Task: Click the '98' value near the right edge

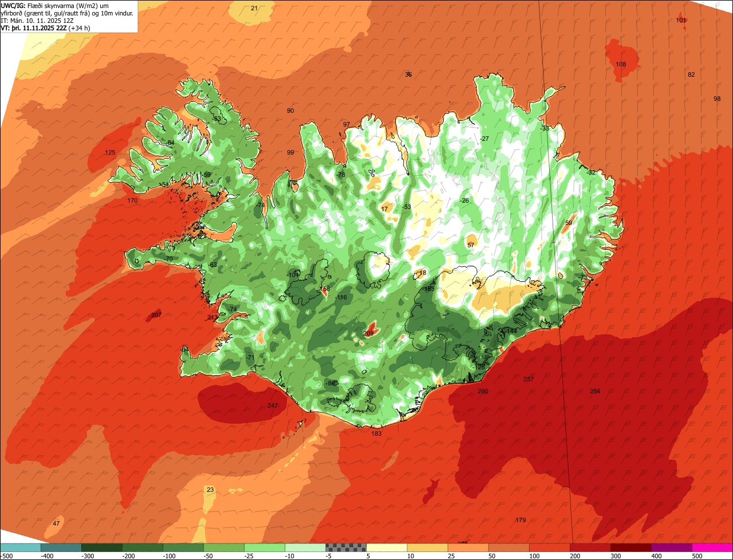Action: coord(717,98)
